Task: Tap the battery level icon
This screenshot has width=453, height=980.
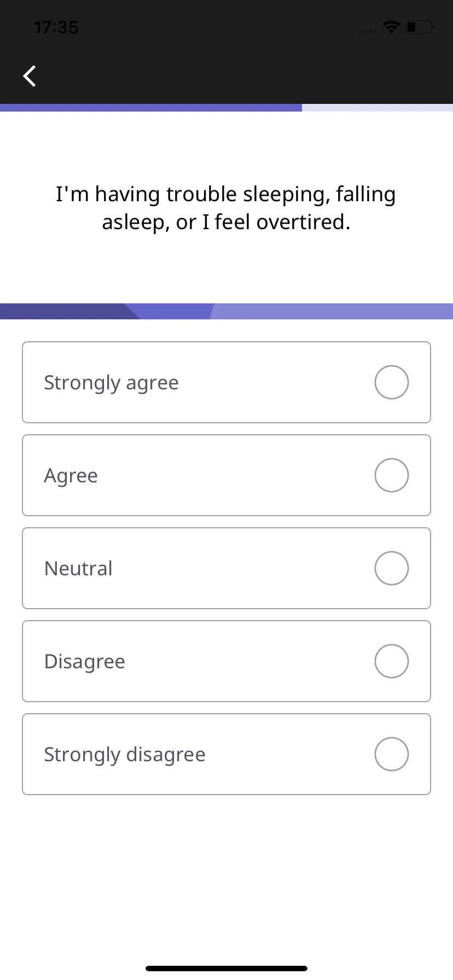Action: coord(420,27)
